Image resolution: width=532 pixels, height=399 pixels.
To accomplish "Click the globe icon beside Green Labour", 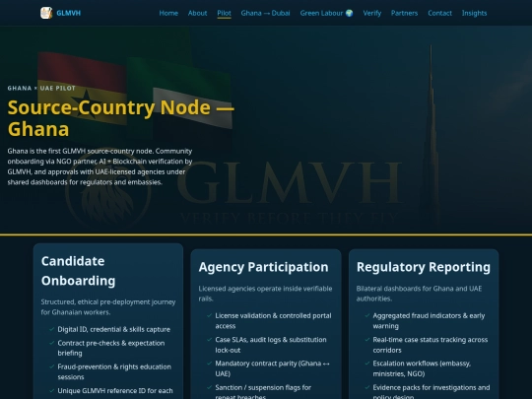I will 349,13.
